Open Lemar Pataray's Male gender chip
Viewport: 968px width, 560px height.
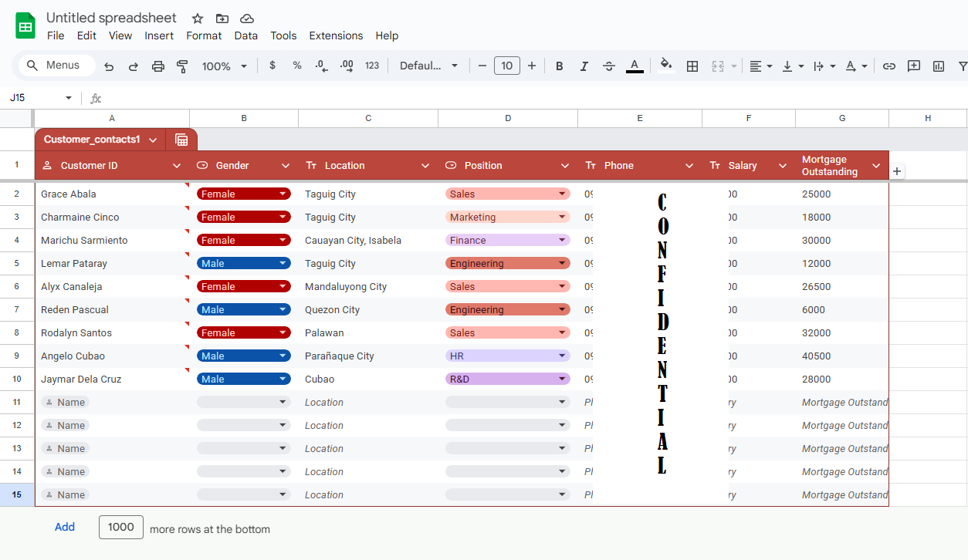pos(244,264)
